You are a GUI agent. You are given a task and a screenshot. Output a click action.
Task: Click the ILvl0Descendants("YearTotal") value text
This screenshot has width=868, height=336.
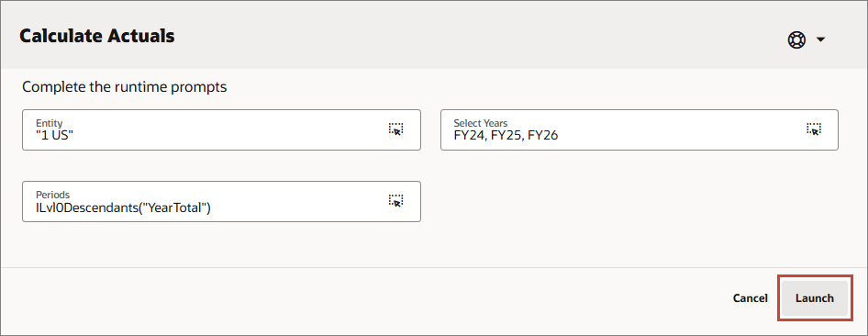coord(124,207)
